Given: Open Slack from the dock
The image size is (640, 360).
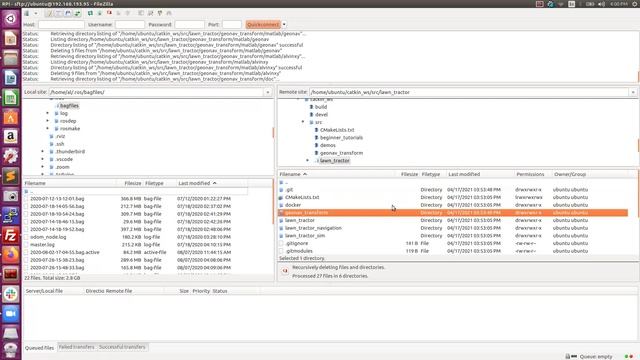Looking at the screenshot, I should (x=10, y=294).
